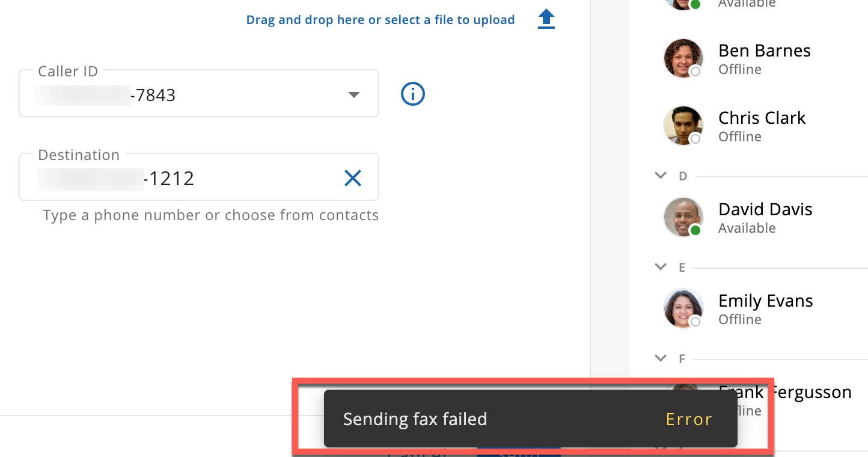Open the Caller ID info icon

[413, 94]
